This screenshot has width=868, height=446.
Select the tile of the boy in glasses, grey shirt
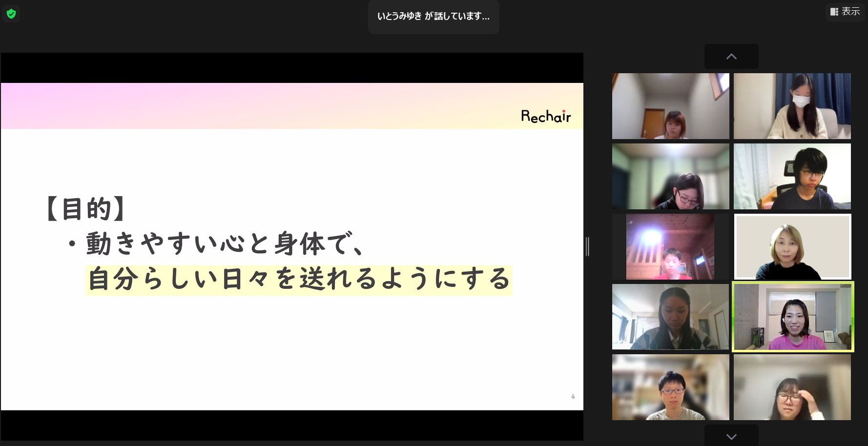tap(670, 387)
